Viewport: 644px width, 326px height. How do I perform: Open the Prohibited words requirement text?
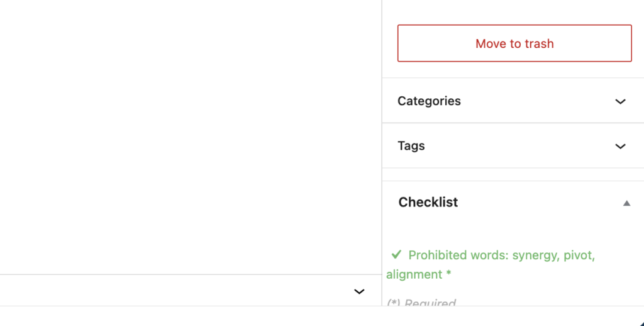(459, 256)
